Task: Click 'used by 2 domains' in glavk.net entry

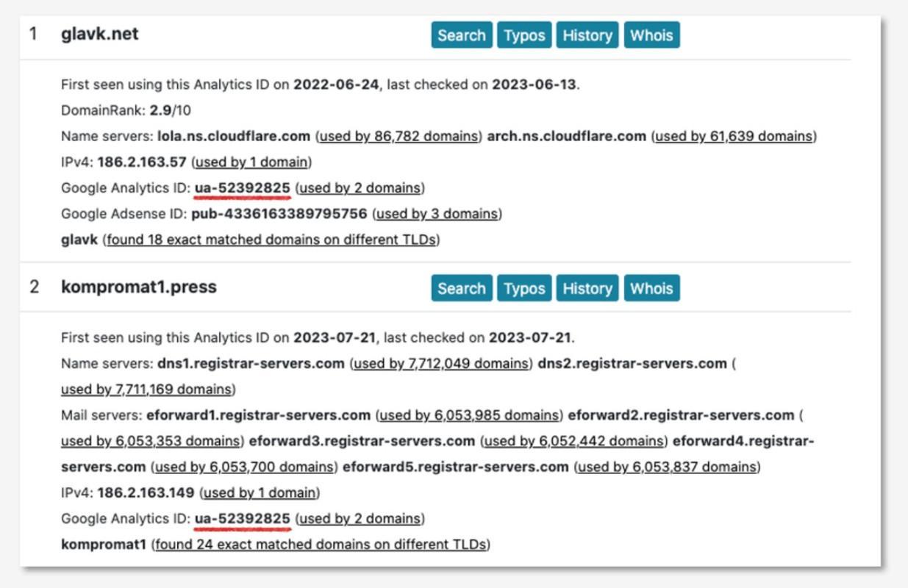Action: (x=360, y=188)
